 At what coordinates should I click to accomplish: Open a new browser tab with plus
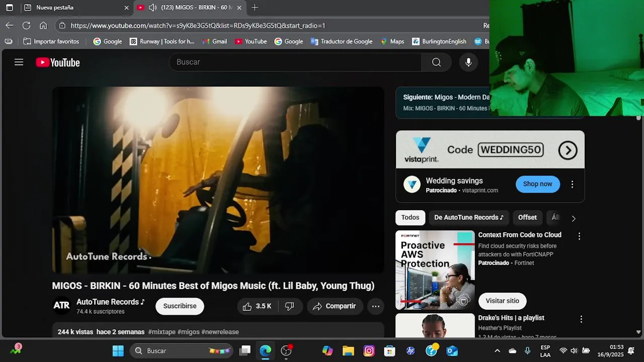pyautogui.click(x=255, y=8)
